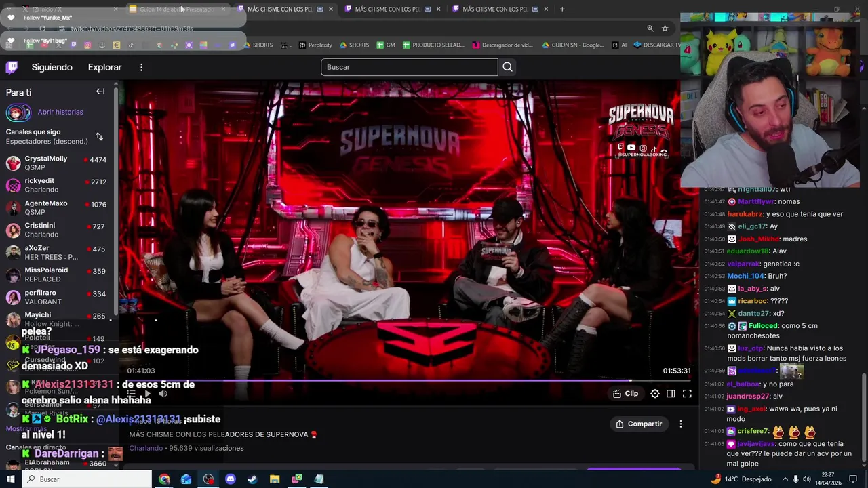Open the three-dot menu beside Explorar
868x488 pixels.
(x=141, y=67)
